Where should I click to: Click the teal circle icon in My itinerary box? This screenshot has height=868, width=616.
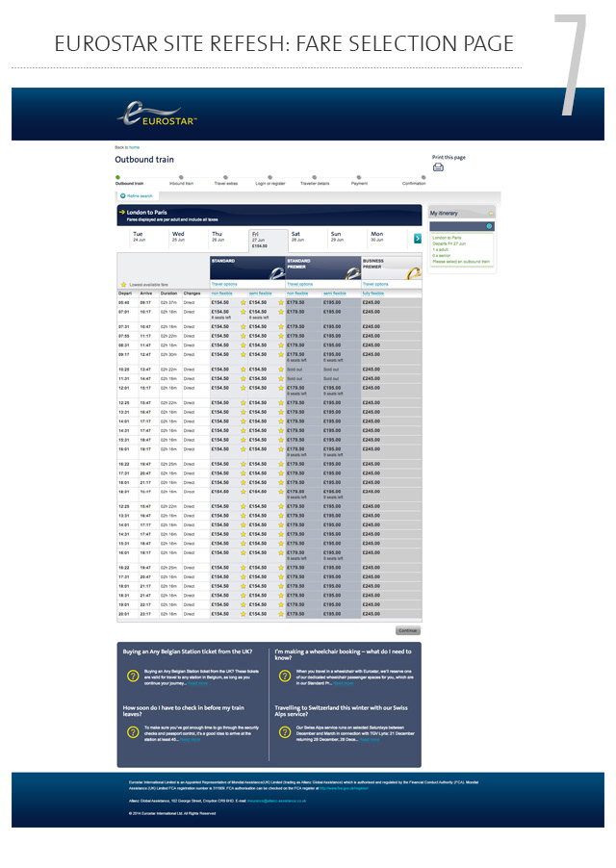pyautogui.click(x=489, y=226)
